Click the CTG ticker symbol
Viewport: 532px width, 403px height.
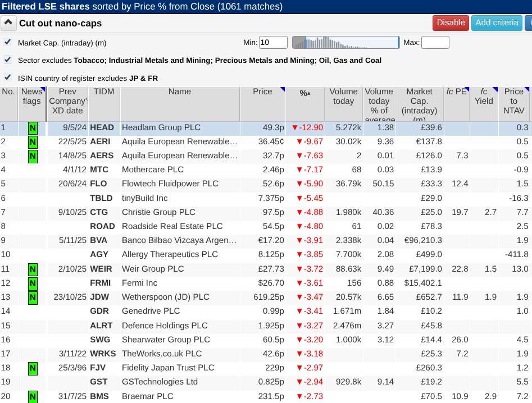coord(99,212)
